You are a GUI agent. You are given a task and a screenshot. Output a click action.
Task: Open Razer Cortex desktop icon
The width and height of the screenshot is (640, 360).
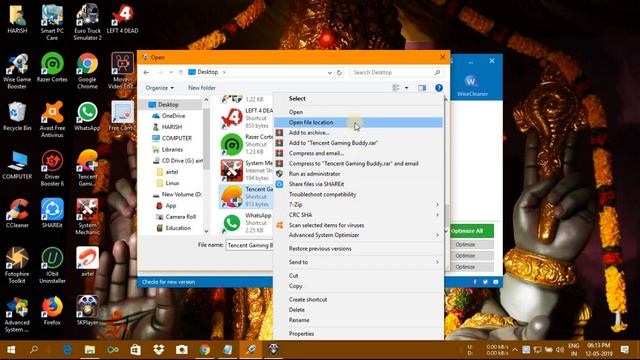pos(52,68)
